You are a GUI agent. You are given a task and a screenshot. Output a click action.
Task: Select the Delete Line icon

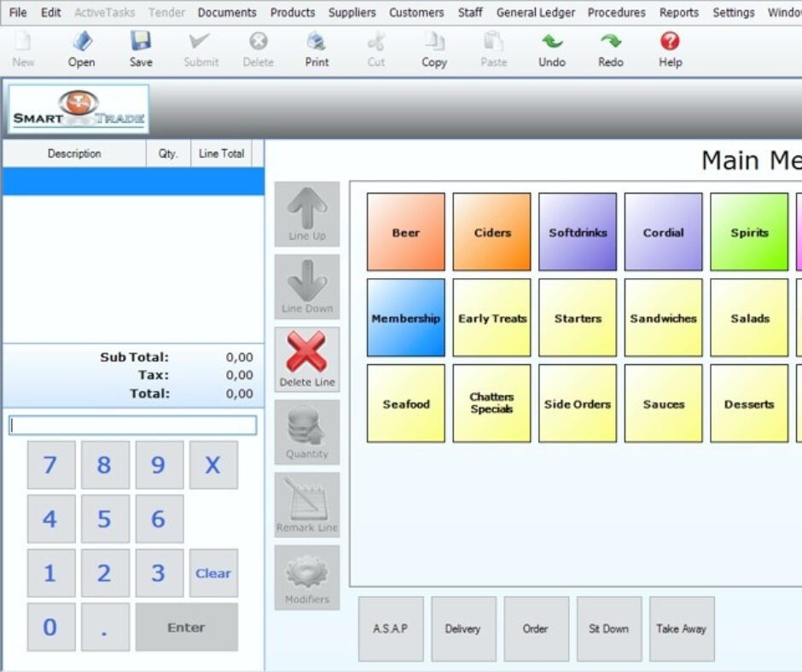point(306,358)
